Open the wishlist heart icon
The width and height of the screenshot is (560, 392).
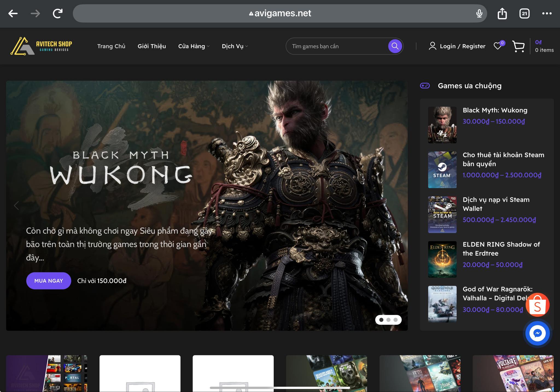coord(498,46)
